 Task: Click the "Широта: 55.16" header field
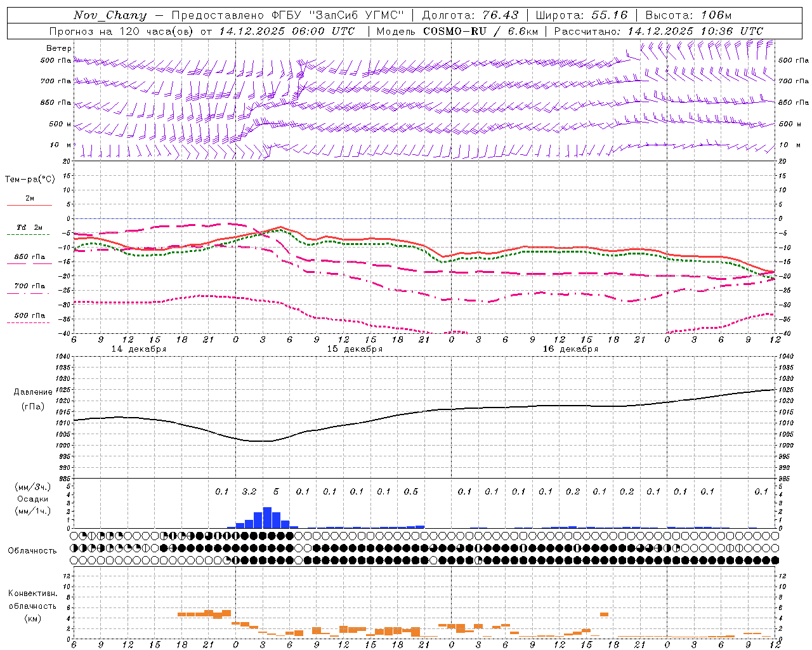coord(581,15)
